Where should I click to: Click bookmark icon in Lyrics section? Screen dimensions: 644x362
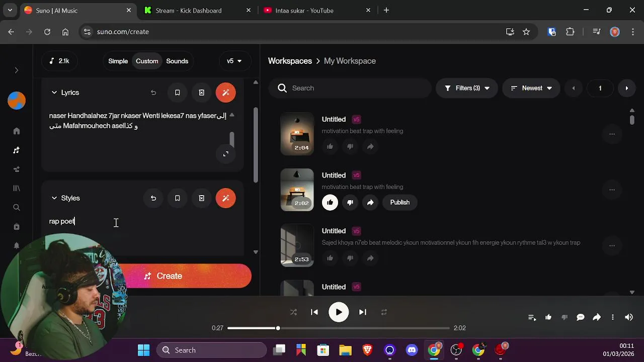[177, 93]
